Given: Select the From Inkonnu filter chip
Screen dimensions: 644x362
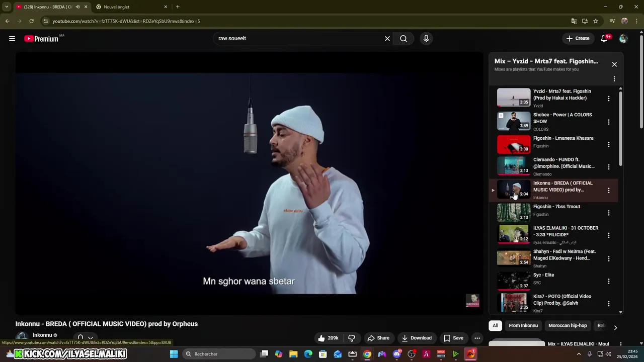Looking at the screenshot, I should click(523, 326).
